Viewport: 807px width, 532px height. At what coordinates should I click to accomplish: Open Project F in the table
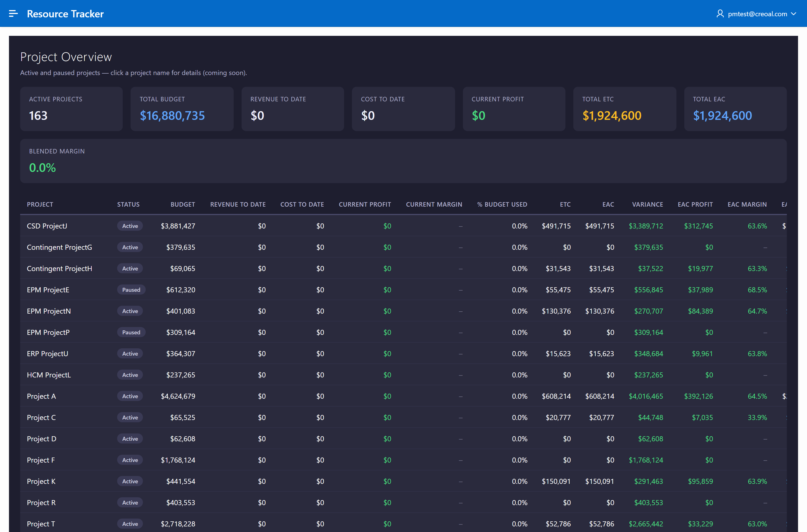point(41,460)
